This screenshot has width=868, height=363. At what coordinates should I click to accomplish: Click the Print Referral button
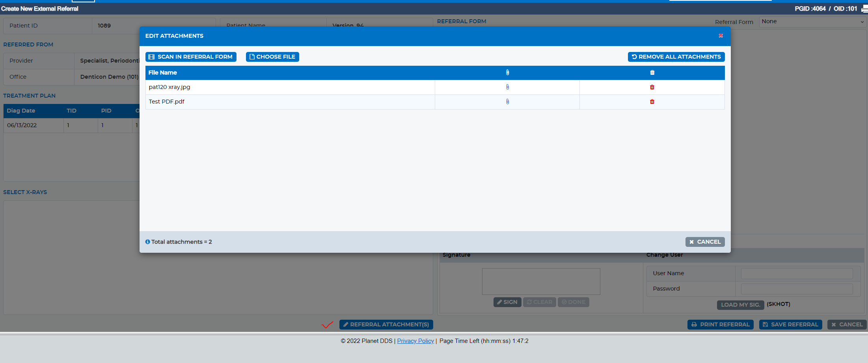tap(721, 324)
